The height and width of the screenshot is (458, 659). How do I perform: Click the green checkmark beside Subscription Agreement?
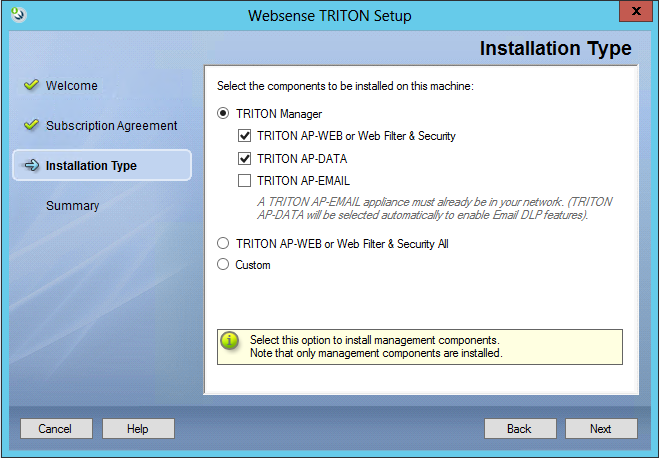tap(32, 125)
